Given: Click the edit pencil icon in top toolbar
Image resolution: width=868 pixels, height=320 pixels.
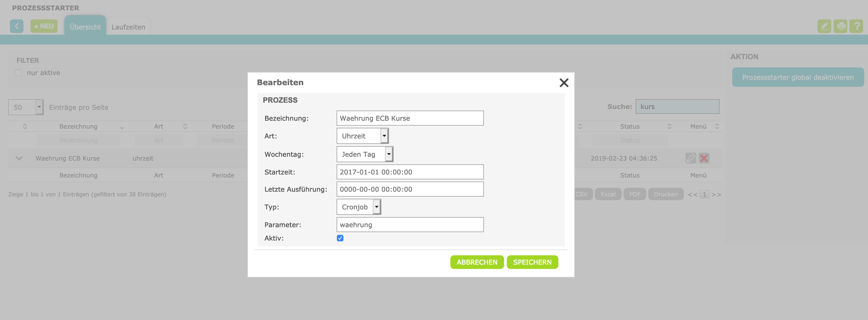Looking at the screenshot, I should 824,26.
